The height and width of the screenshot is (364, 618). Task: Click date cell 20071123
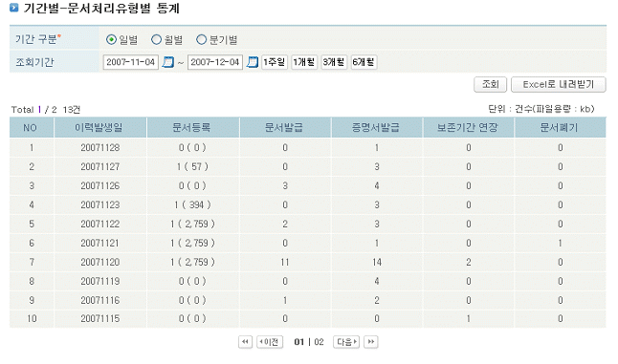pos(100,204)
